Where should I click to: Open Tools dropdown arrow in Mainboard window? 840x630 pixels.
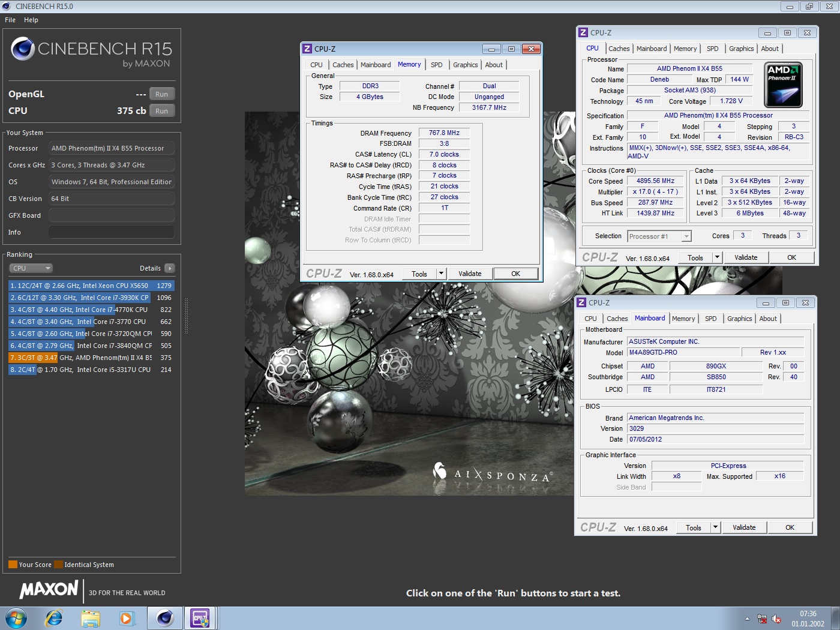point(715,527)
